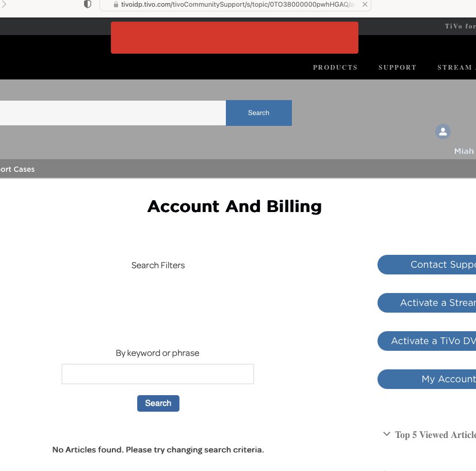Click the red banner at top
476x471 pixels.
234,38
